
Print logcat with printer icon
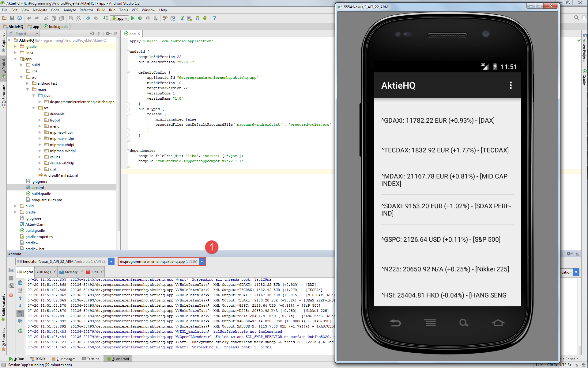20,321
